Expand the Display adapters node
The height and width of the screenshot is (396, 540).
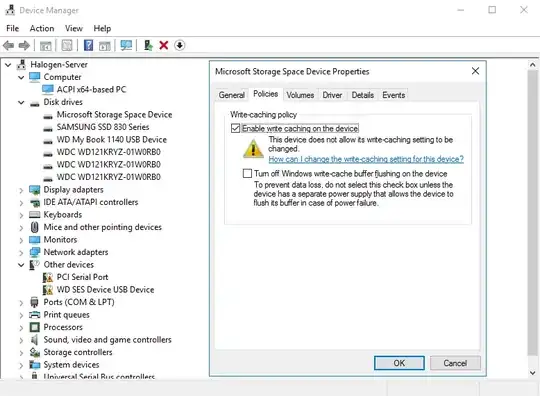pyautogui.click(x=21, y=190)
